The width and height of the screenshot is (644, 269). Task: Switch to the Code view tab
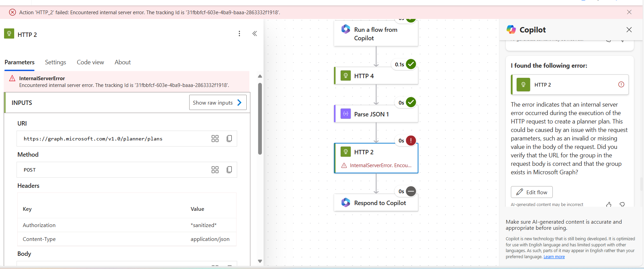(x=90, y=62)
